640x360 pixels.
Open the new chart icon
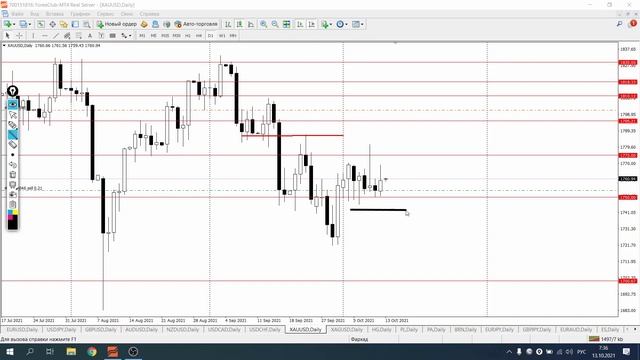(7, 24)
